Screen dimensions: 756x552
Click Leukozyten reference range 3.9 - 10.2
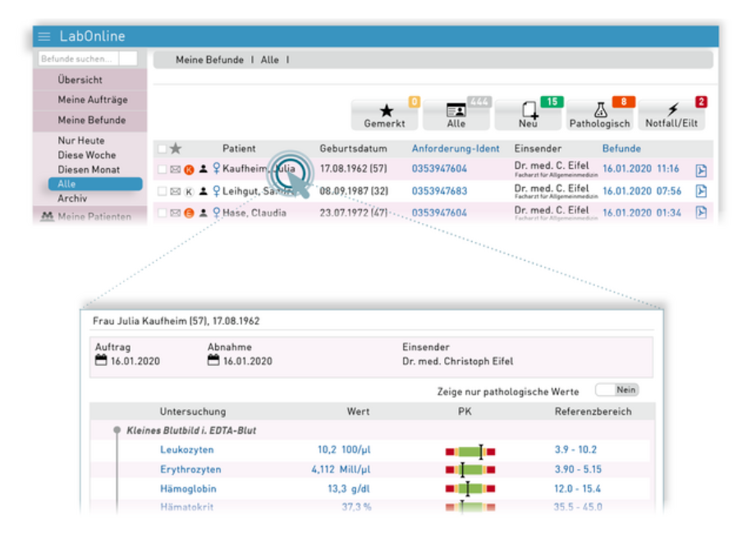point(575,449)
